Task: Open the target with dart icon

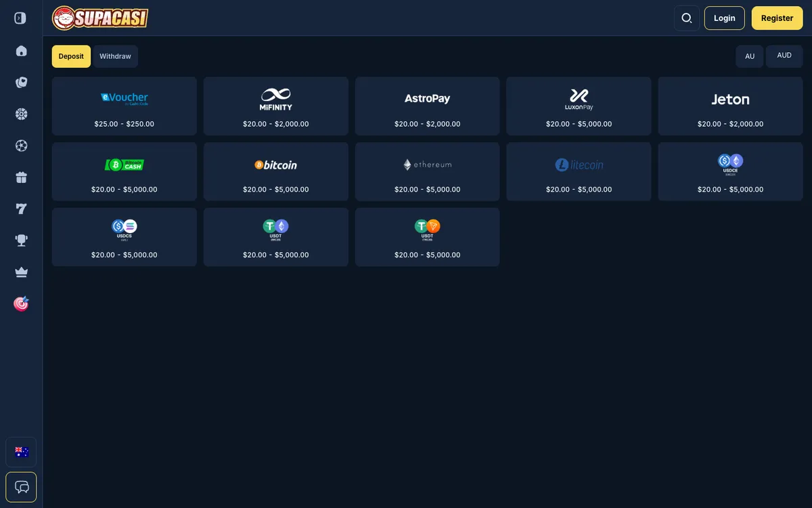Action: (x=21, y=303)
